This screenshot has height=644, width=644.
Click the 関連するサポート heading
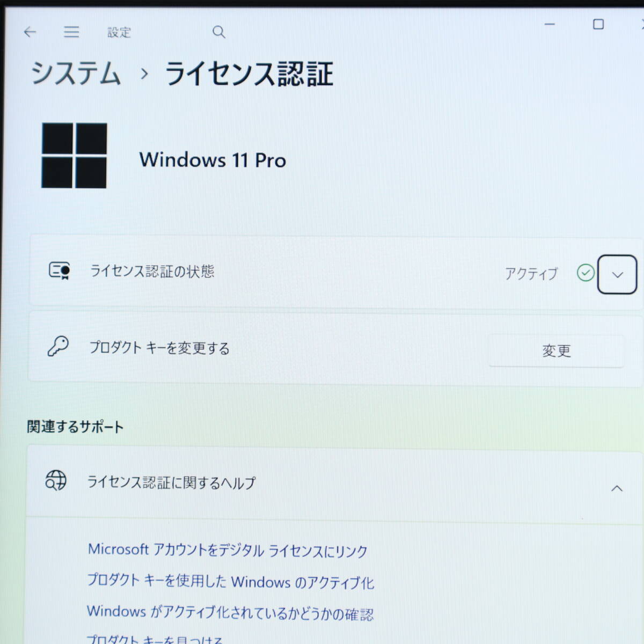point(75,427)
